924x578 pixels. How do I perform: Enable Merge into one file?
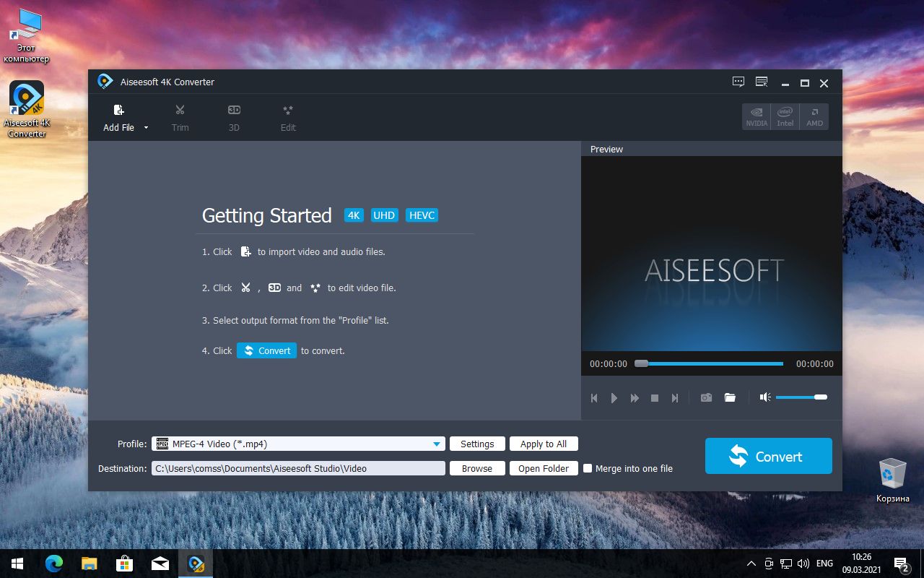click(588, 468)
